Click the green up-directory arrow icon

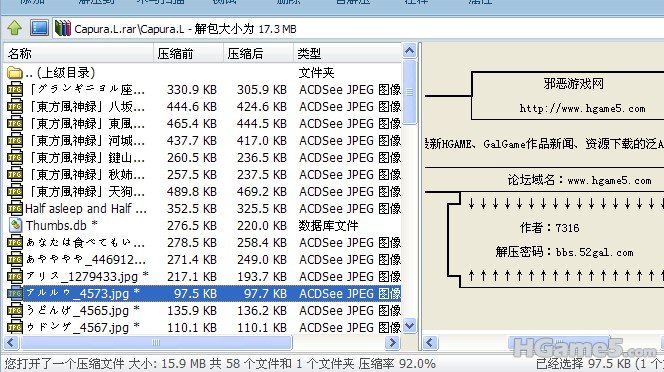(x=15, y=28)
